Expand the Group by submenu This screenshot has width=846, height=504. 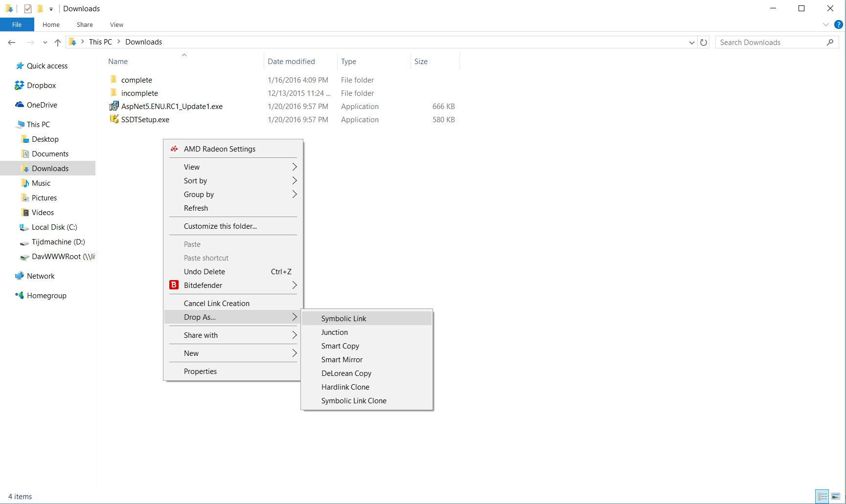click(x=233, y=195)
